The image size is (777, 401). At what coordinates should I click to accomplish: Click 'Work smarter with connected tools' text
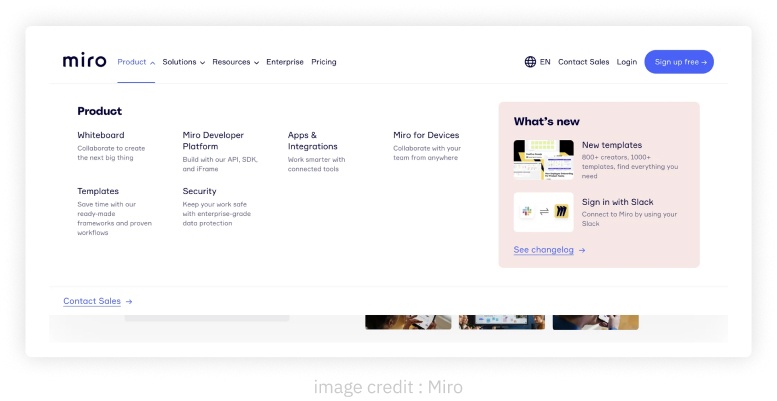[317, 165]
